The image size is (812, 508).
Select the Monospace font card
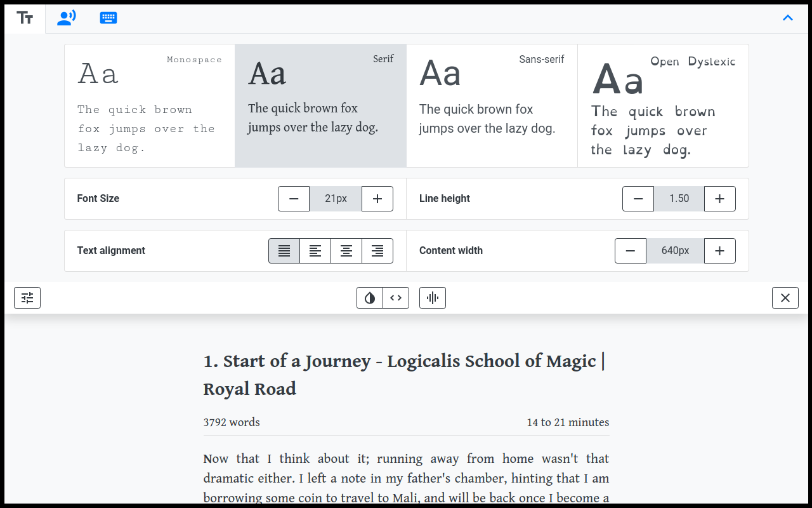150,105
